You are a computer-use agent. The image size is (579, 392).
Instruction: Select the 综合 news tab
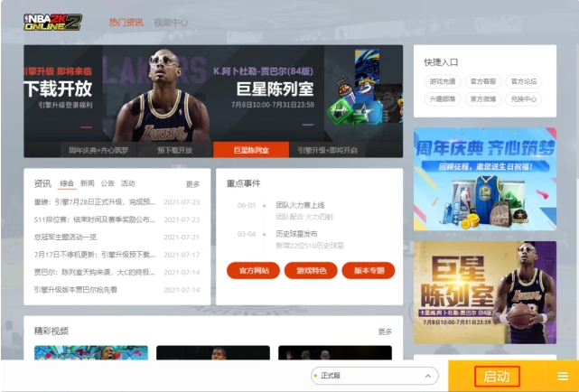[x=67, y=183]
